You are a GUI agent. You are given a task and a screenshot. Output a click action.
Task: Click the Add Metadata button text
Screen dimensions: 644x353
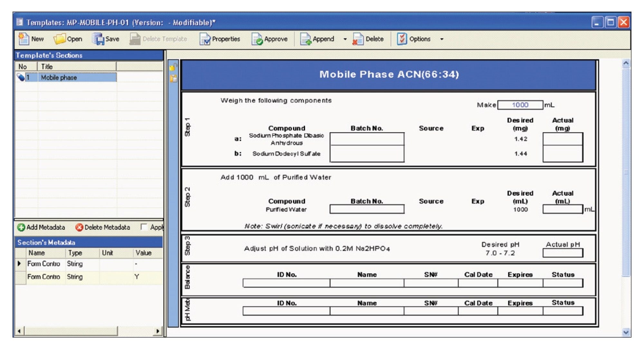coord(46,227)
